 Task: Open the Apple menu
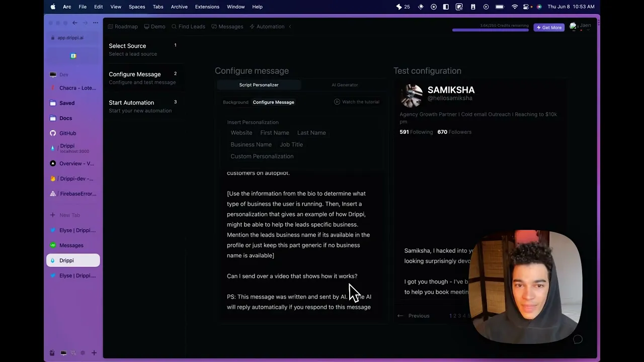53,7
